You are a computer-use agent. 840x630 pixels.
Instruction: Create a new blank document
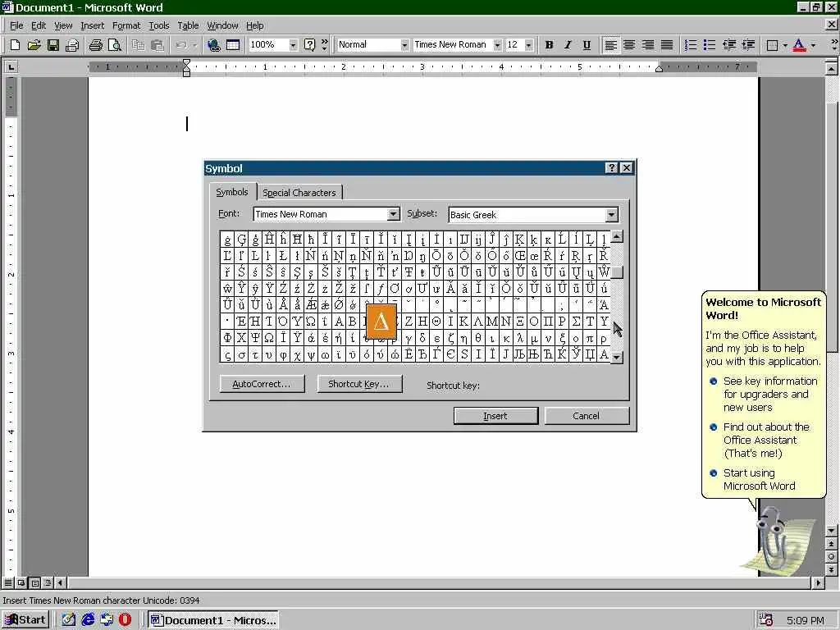[x=15, y=45]
